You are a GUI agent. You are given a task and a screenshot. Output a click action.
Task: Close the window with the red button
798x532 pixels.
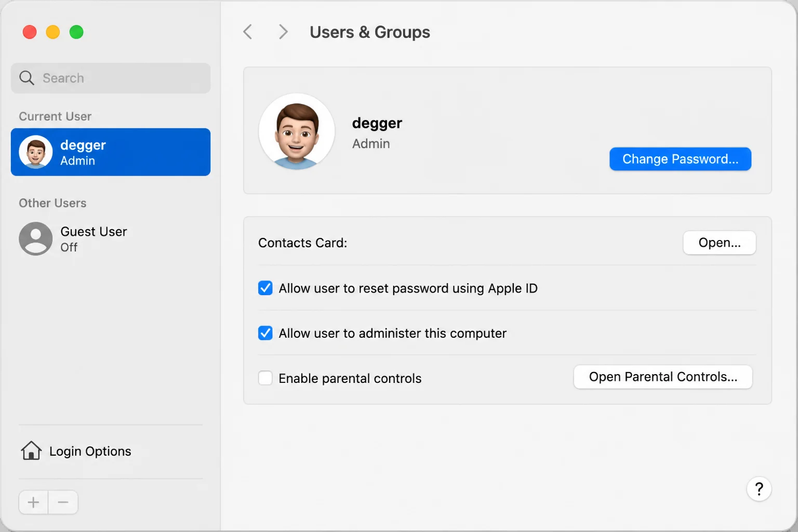(x=30, y=32)
